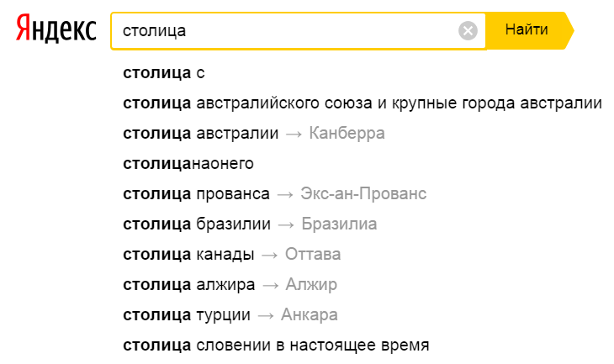Click the Оттава answer text
Viewport: 614px width, 364px height.
point(313,255)
